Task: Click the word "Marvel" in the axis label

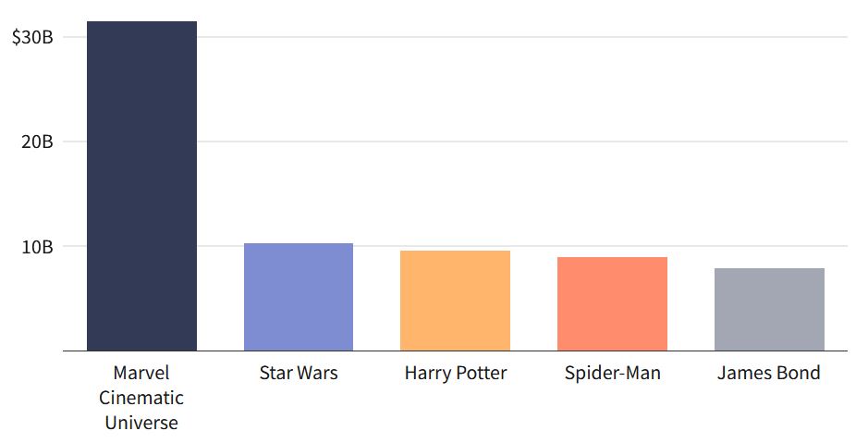Action: click(x=141, y=374)
